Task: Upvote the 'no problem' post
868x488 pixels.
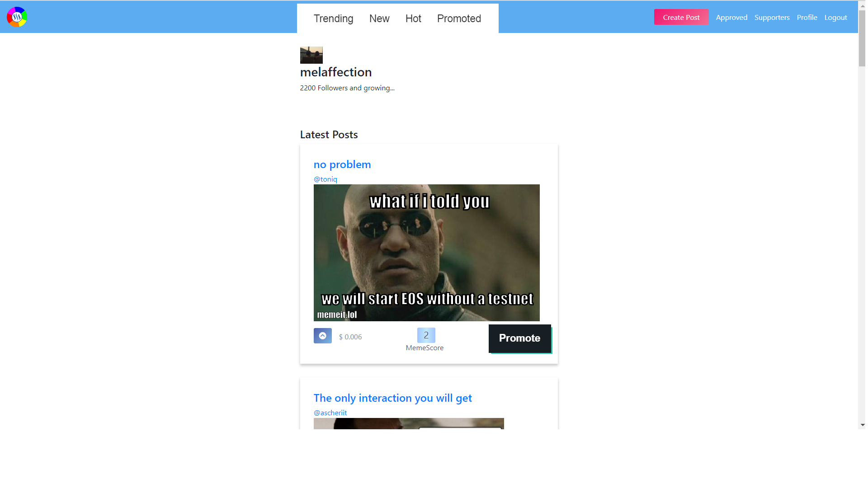Action: click(322, 336)
